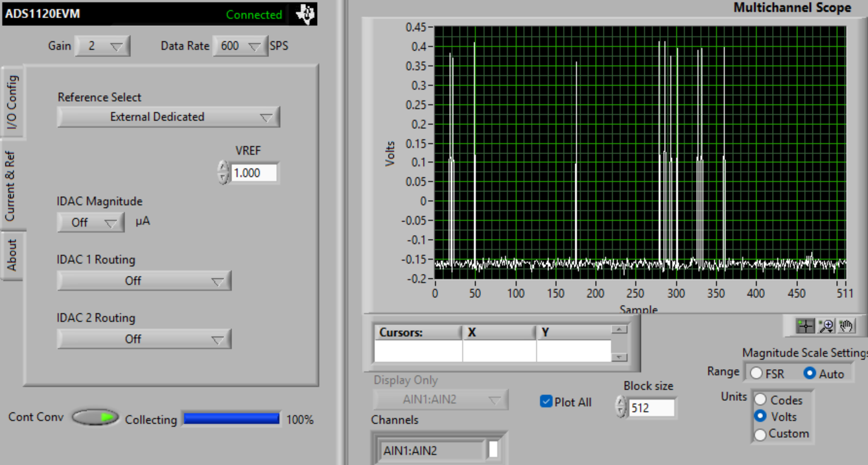Set units to Volts

coord(760,416)
